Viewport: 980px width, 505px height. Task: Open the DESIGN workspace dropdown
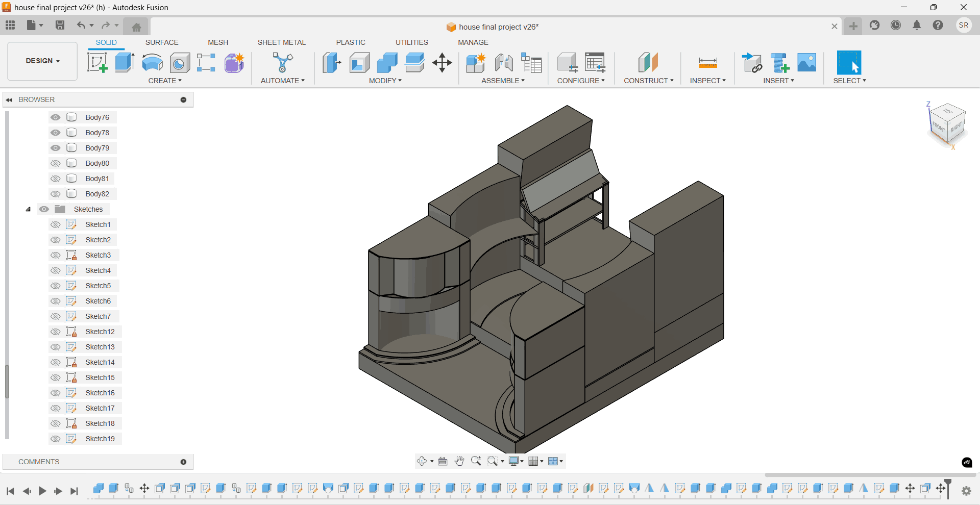(43, 61)
